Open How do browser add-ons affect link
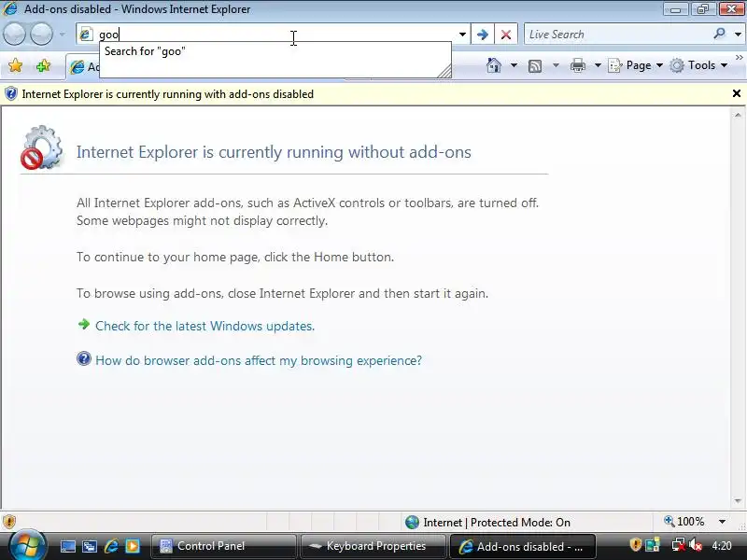The height and width of the screenshot is (560, 747). pyautogui.click(x=259, y=360)
